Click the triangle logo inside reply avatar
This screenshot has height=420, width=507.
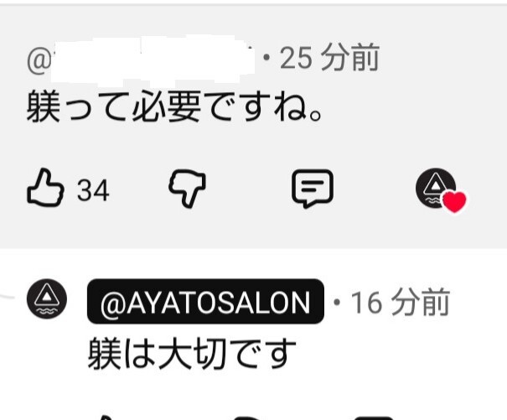47,294
